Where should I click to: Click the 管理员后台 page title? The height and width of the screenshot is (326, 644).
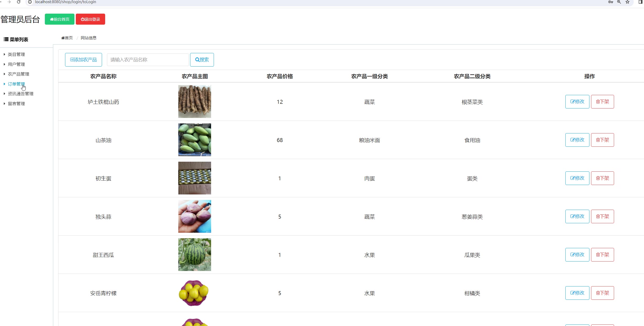pyautogui.click(x=20, y=19)
